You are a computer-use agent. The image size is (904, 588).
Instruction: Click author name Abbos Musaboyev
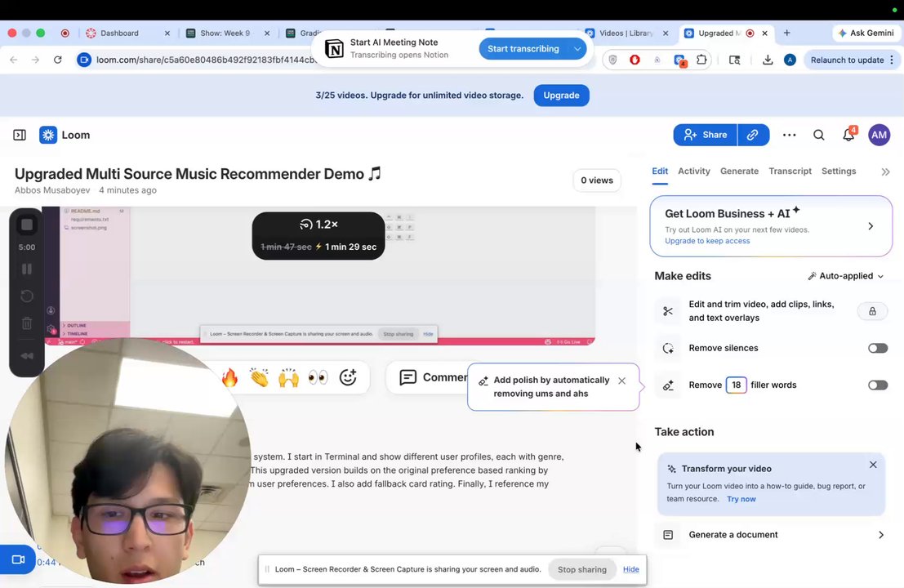coord(52,190)
